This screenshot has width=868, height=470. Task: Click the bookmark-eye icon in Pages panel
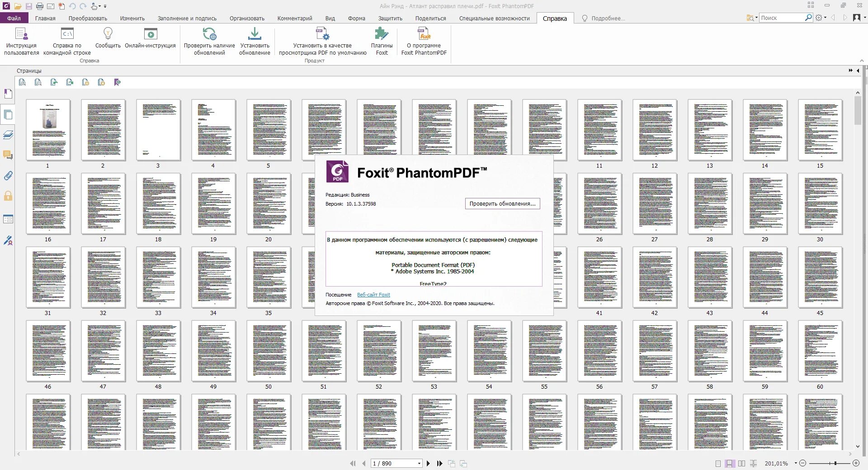117,82
